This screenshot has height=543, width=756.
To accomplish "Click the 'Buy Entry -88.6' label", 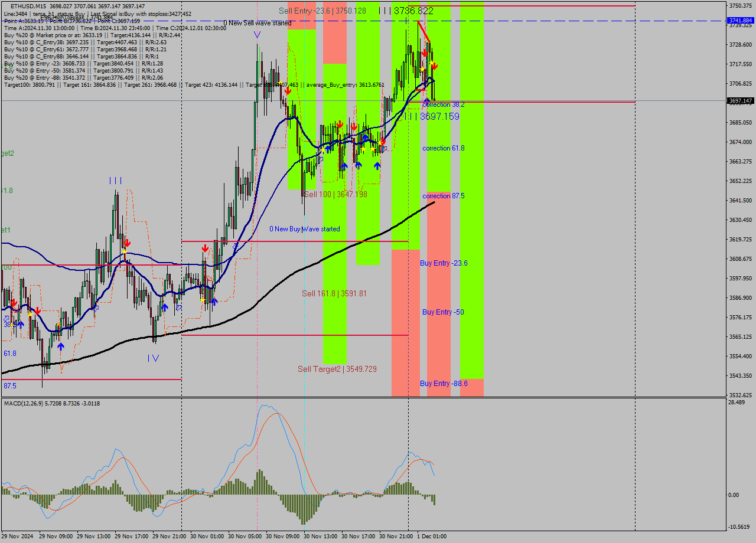I will (x=444, y=384).
